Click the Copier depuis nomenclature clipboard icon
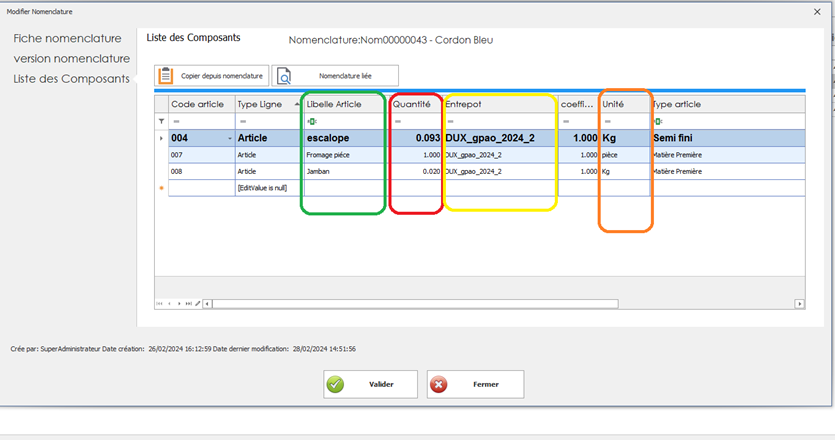The width and height of the screenshot is (835, 440). (x=166, y=76)
